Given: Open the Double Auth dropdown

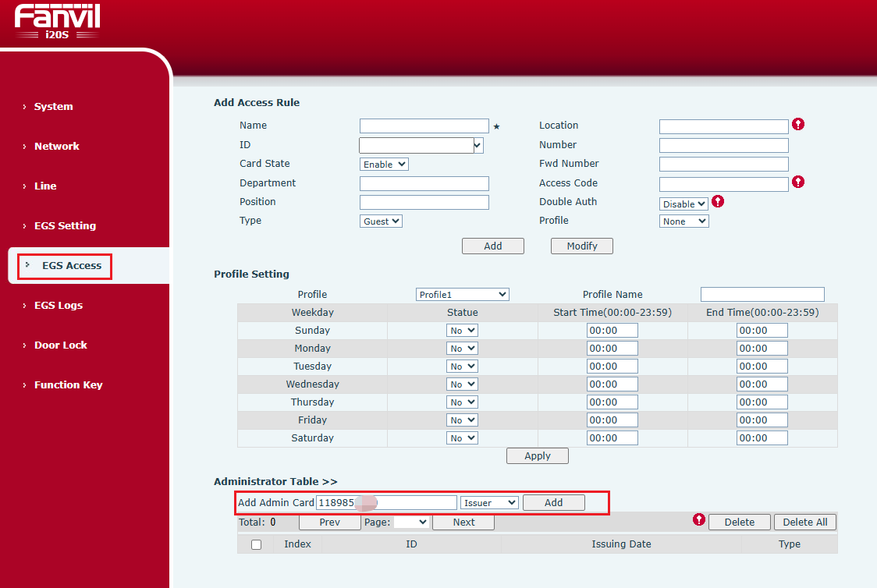Looking at the screenshot, I should (683, 204).
